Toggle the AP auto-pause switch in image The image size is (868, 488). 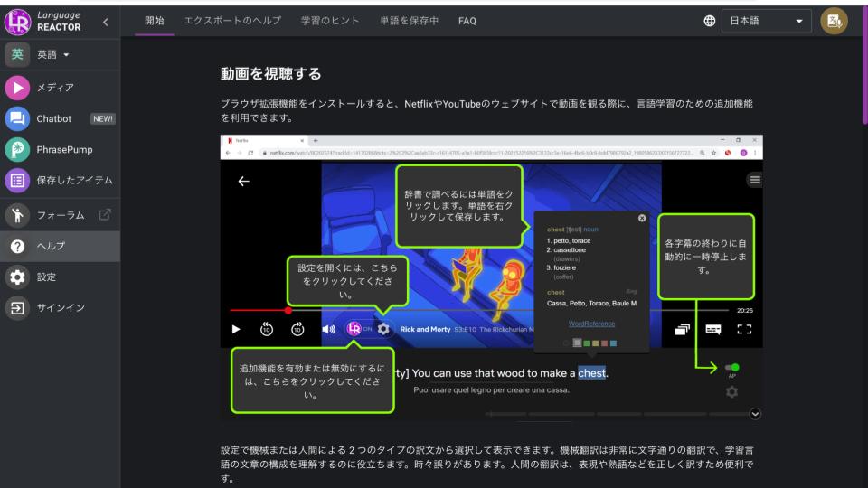click(731, 368)
